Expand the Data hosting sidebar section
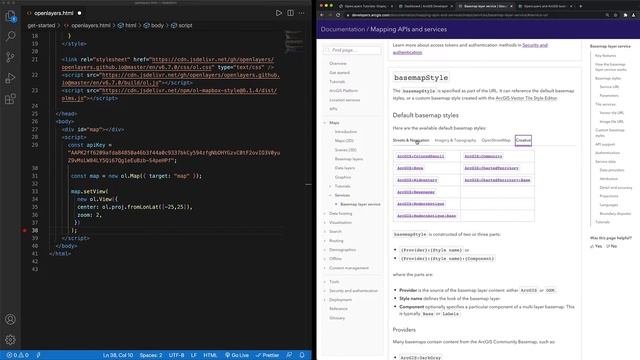Screen dimensions: 640x360 pos(325,213)
